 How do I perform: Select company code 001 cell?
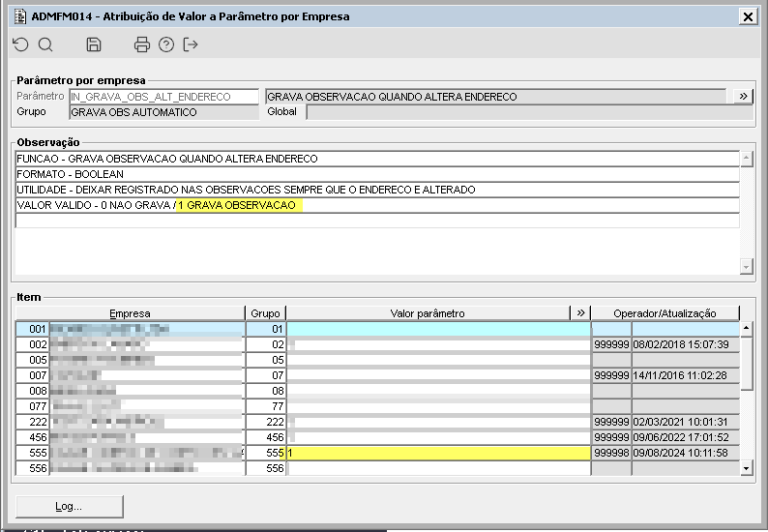coord(32,329)
